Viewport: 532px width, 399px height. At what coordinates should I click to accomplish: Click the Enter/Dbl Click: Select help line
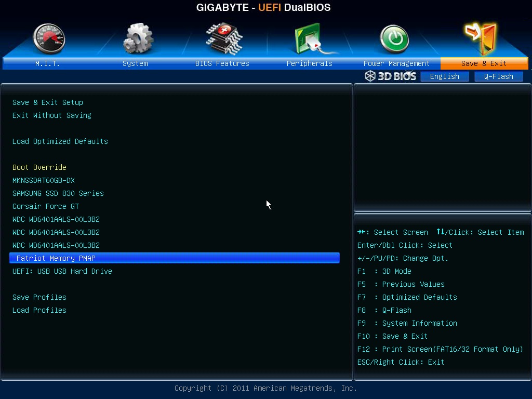pos(405,245)
